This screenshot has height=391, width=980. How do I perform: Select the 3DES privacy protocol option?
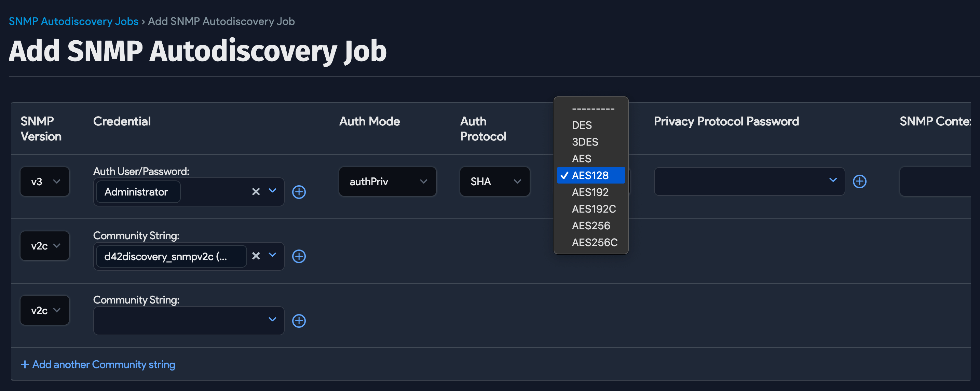coord(585,142)
